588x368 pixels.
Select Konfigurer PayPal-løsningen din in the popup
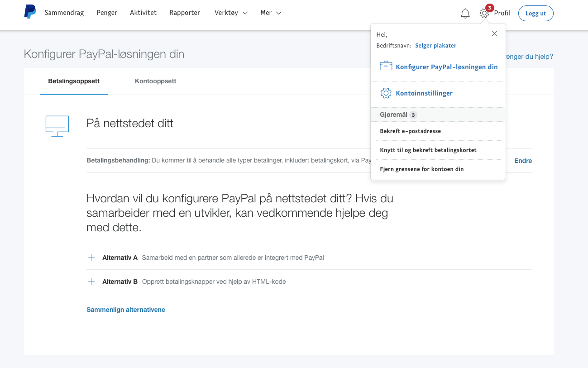coord(447,67)
